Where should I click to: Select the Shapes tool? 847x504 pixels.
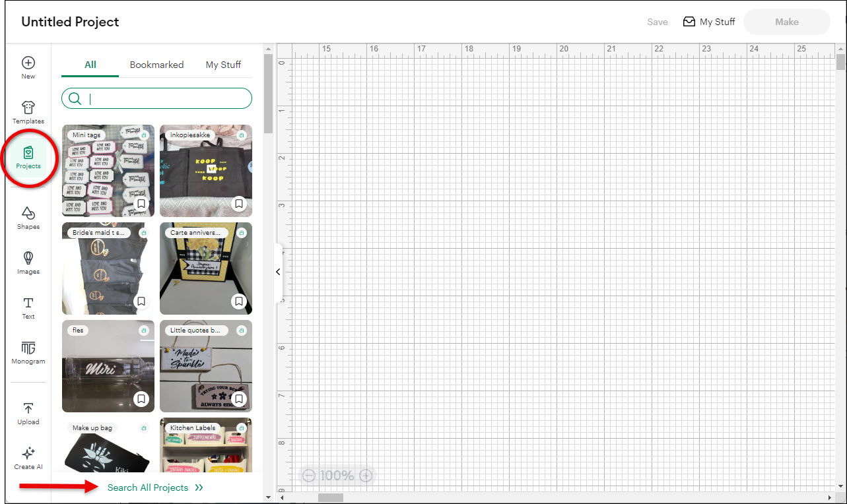pyautogui.click(x=28, y=218)
